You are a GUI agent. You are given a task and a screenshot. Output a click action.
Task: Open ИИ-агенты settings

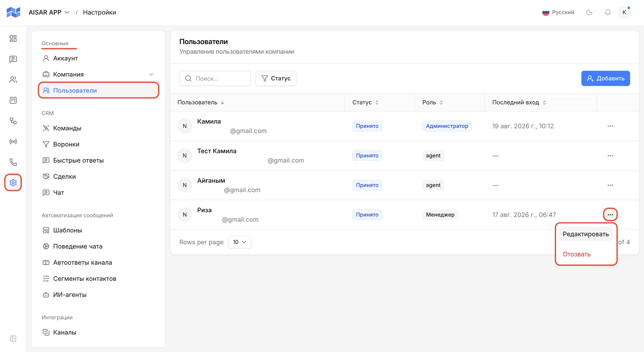tap(98, 295)
